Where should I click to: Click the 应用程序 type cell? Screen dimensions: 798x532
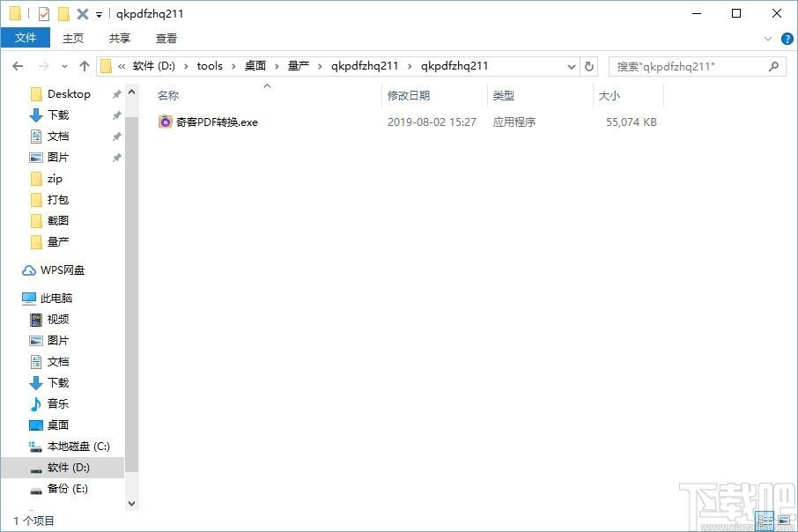(514, 122)
